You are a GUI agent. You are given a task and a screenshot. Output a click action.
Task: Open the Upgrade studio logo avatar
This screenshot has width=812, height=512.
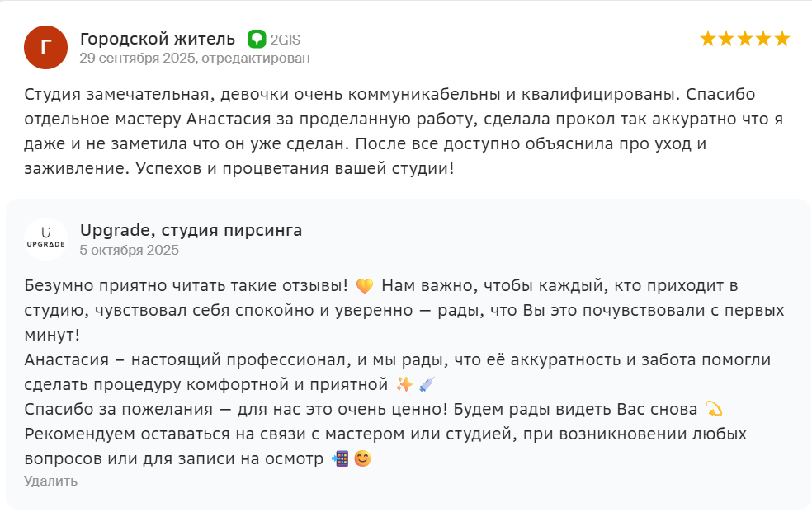(x=45, y=239)
